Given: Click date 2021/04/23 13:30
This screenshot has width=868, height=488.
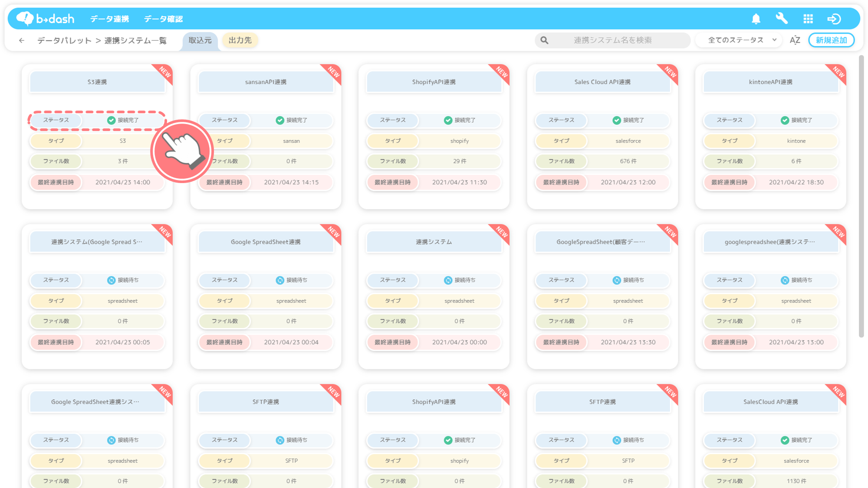Looking at the screenshot, I should (628, 342).
